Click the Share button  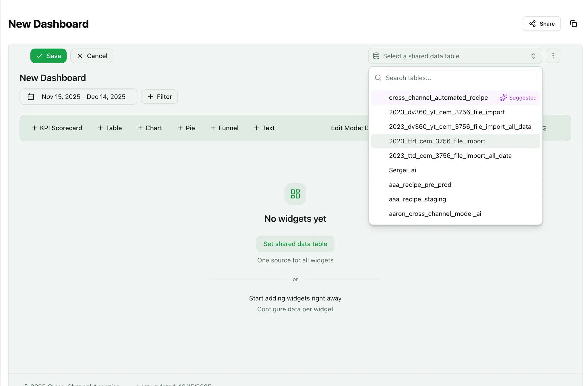(541, 24)
